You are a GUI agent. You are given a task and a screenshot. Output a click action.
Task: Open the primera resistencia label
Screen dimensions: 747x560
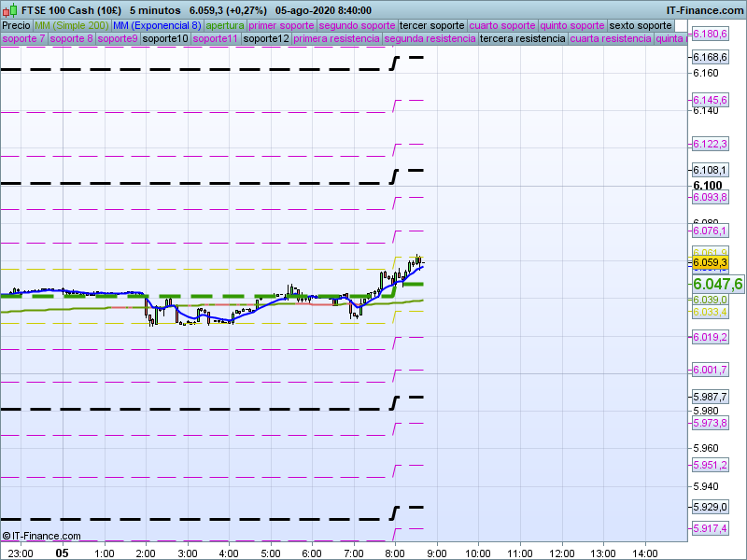pos(335,39)
